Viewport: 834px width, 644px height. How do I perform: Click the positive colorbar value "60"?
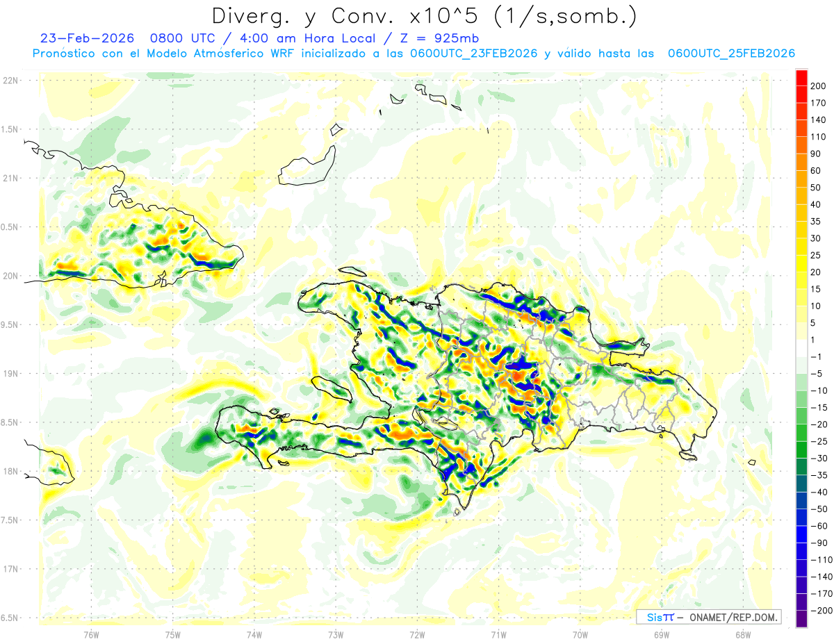pos(817,171)
